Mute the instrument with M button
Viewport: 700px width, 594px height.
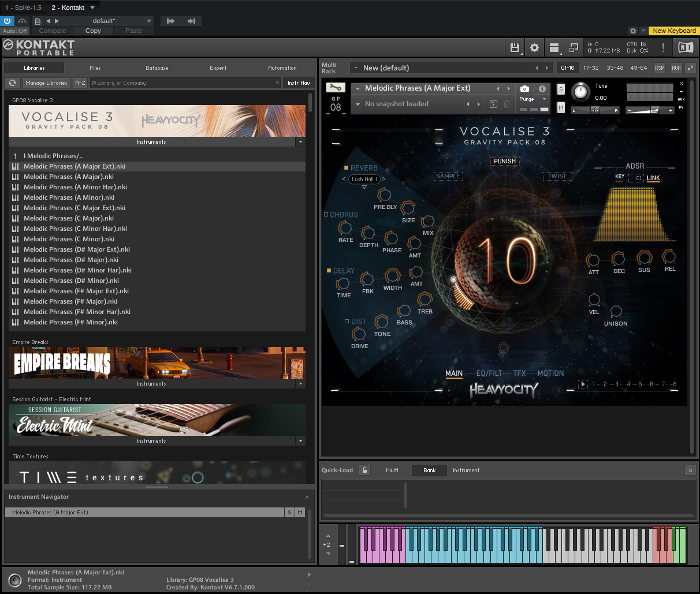tap(561, 107)
